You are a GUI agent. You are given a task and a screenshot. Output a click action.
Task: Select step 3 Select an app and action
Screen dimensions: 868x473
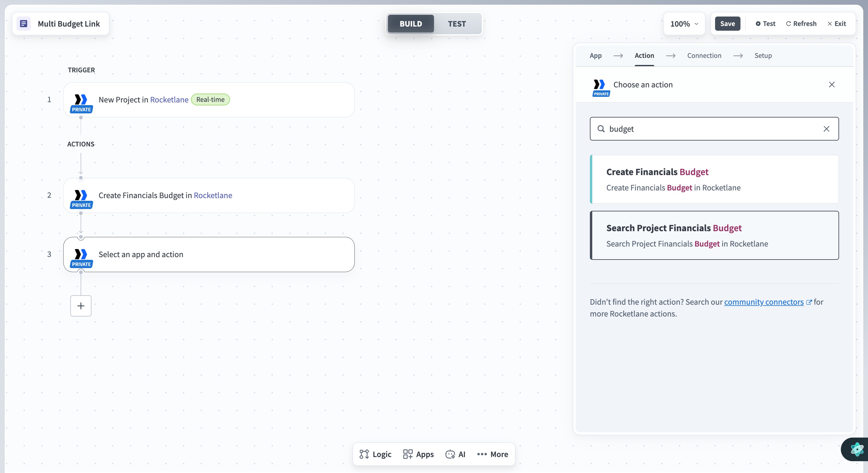coord(208,254)
